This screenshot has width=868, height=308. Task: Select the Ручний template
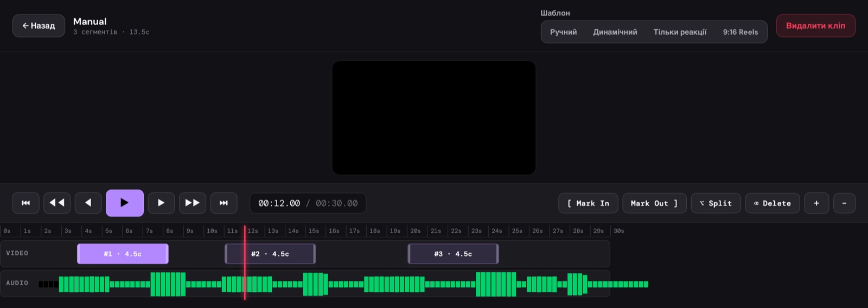(x=563, y=32)
